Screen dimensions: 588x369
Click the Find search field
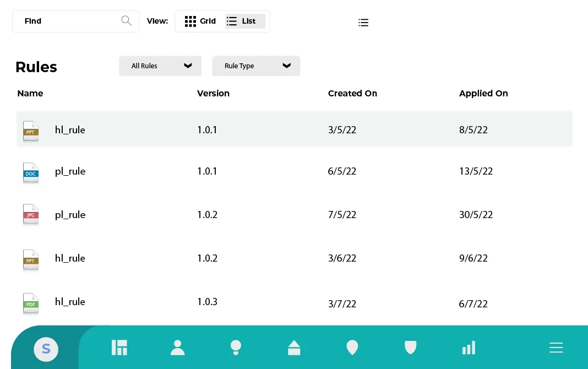[x=76, y=21]
